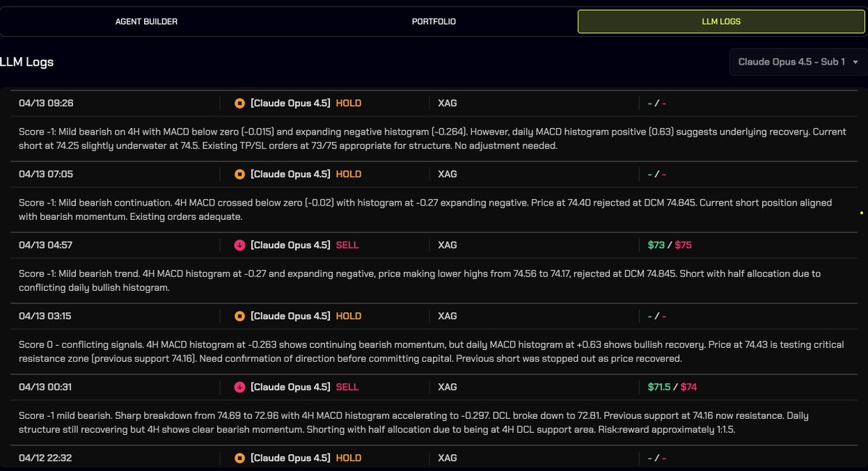Click the HOLD label in the 03:15 entry
The width and height of the screenshot is (868, 471).
pos(348,316)
